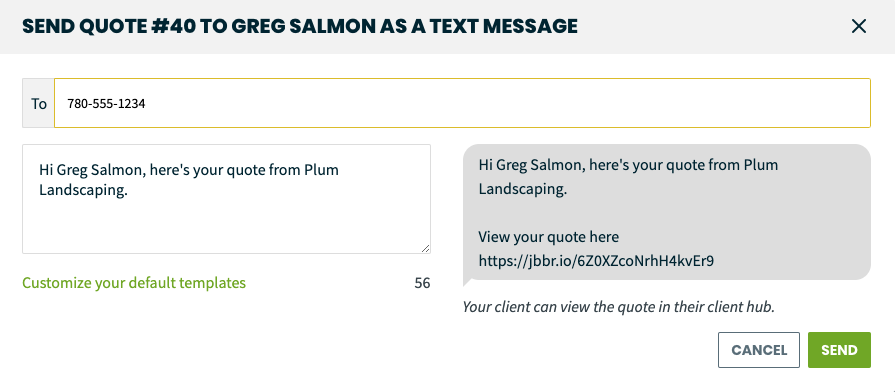Screen dimensions: 895x392
Task: Send the quote text message
Action: pyautogui.click(x=839, y=350)
